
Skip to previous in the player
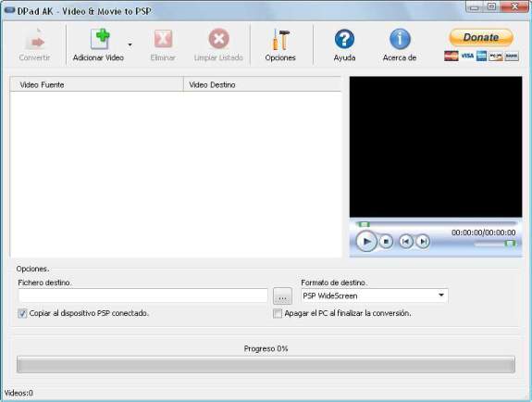point(405,241)
